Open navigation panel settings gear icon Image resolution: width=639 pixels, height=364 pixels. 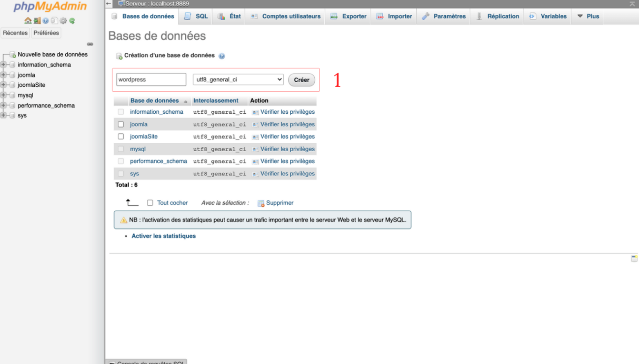coord(63,20)
